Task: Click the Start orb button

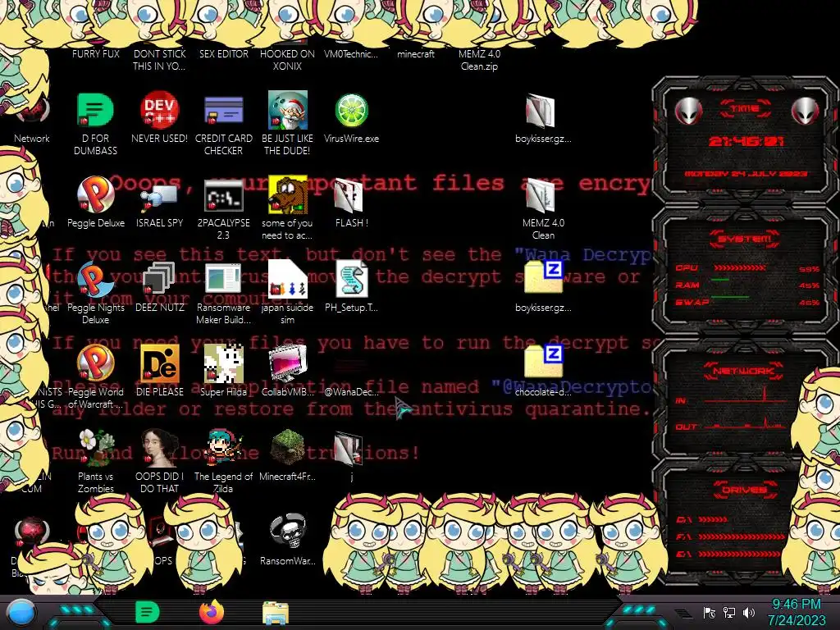Action: tap(21, 612)
